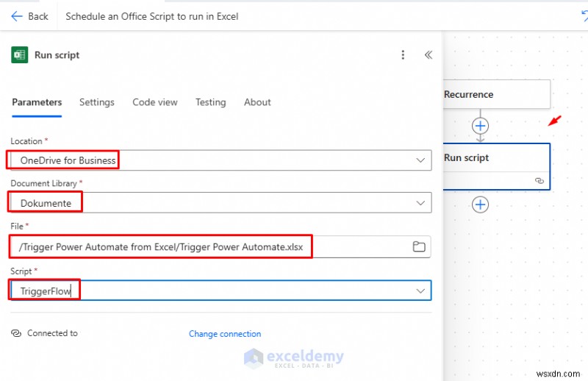Add step between Recurrence and Run script
Image resolution: width=588 pixels, height=381 pixels.
pos(481,126)
